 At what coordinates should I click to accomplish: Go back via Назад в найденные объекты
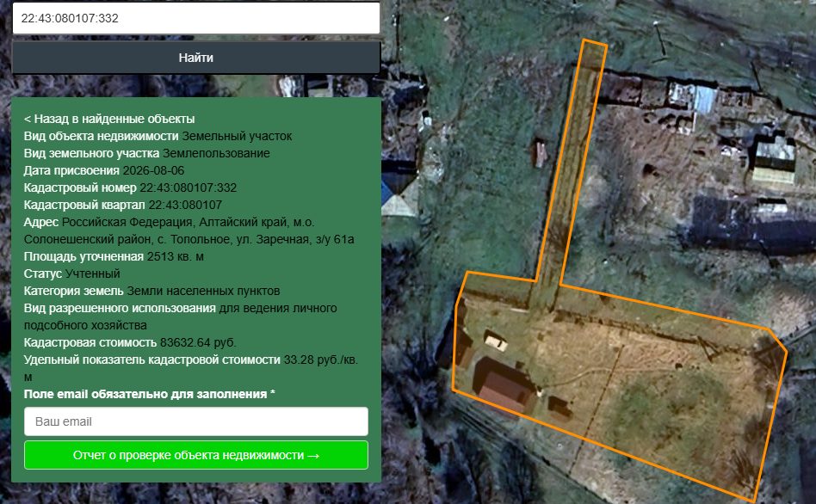[x=109, y=119]
